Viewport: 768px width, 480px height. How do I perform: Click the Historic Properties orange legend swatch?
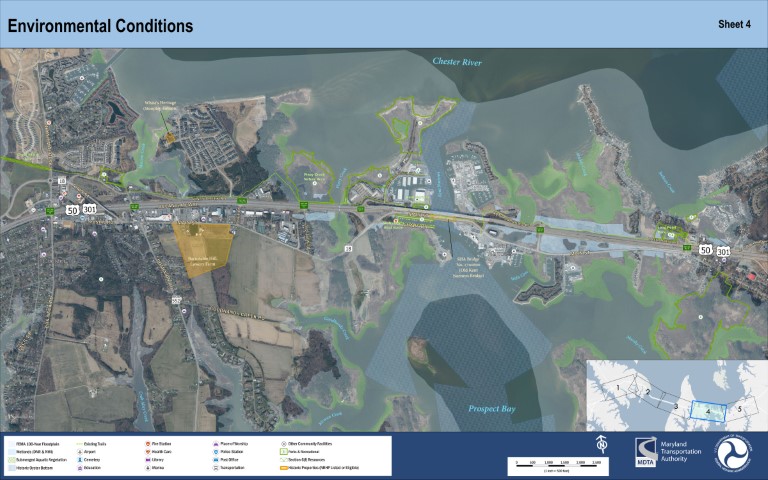click(284, 468)
